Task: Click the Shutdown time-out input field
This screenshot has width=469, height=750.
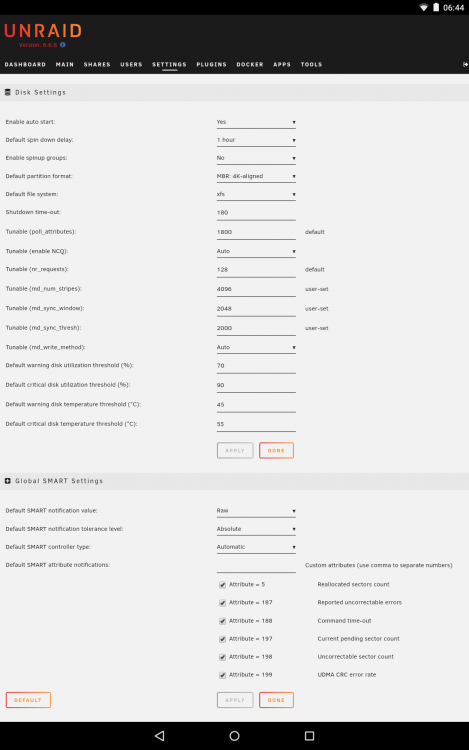Action: (256, 213)
